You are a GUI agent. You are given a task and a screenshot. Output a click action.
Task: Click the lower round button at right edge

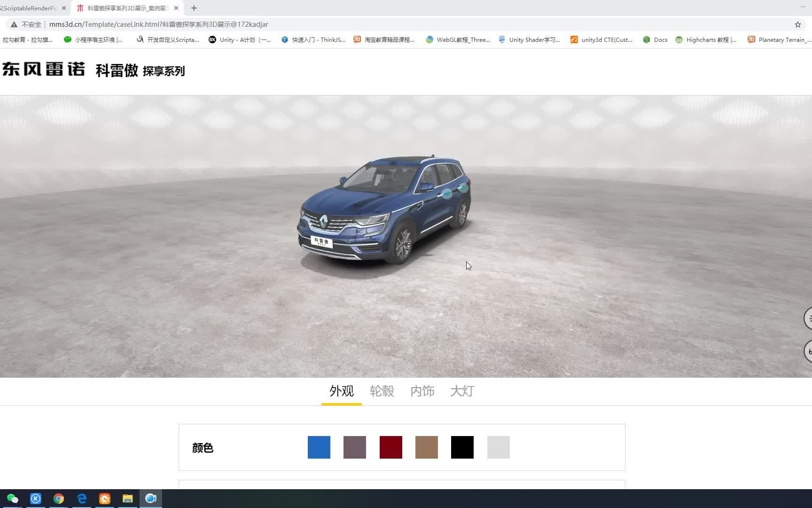(x=808, y=351)
